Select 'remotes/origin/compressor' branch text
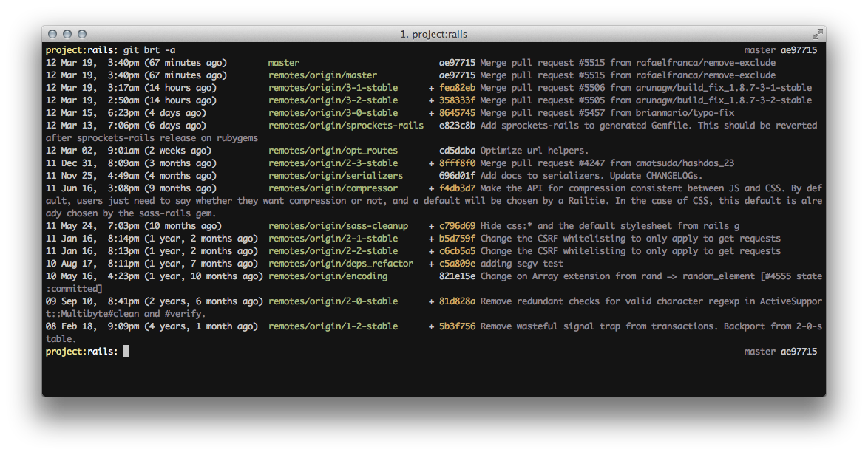Viewport: 868px width, 455px height. (x=333, y=188)
